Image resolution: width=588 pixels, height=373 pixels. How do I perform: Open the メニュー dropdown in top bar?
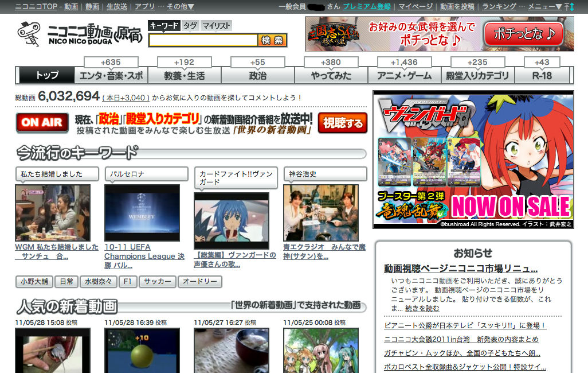[x=544, y=6]
